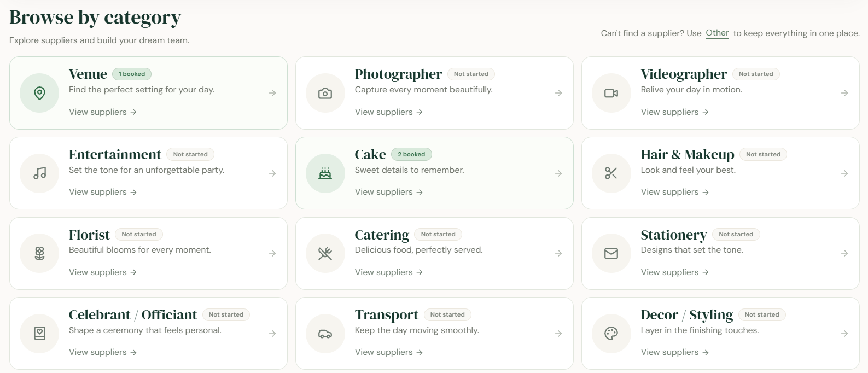Click the 'Not started' badge beside Stationery
The height and width of the screenshot is (373, 868).
tap(736, 234)
